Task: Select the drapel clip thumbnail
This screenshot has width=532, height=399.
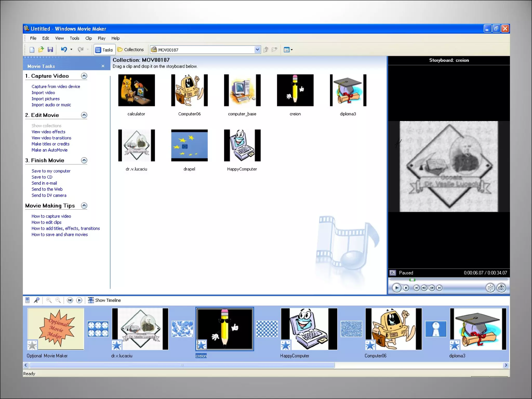Action: click(189, 145)
